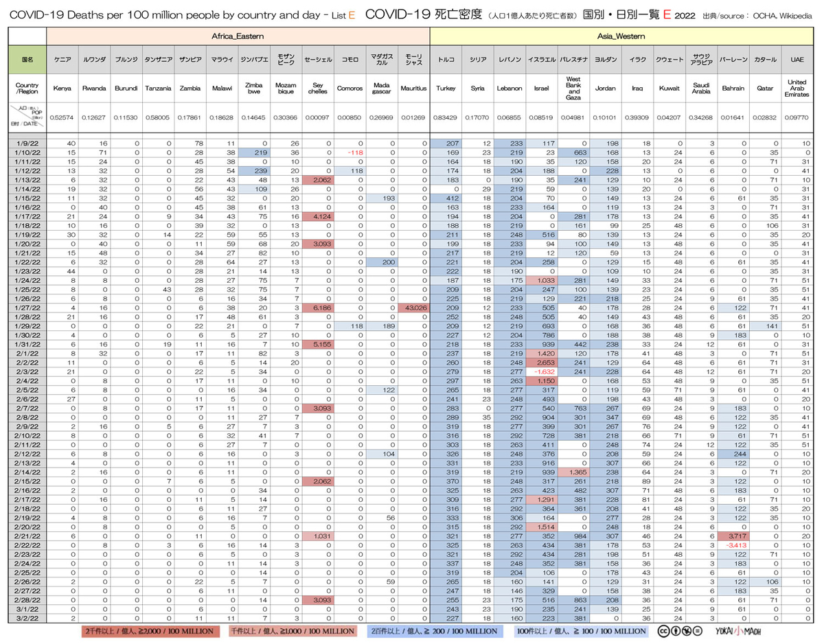This screenshot has width=824, height=644.
Task: Select the 1/27/22 date row label
Action: pos(28,307)
